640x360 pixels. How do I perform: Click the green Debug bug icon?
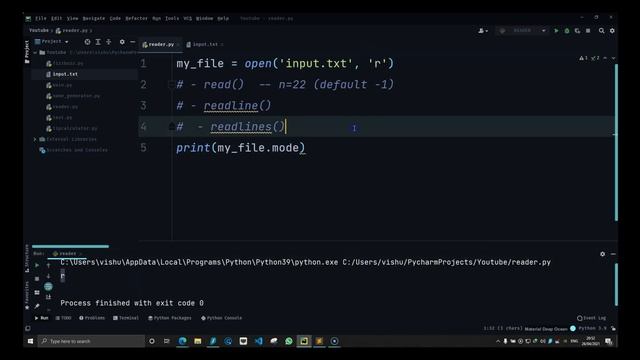(x=567, y=31)
